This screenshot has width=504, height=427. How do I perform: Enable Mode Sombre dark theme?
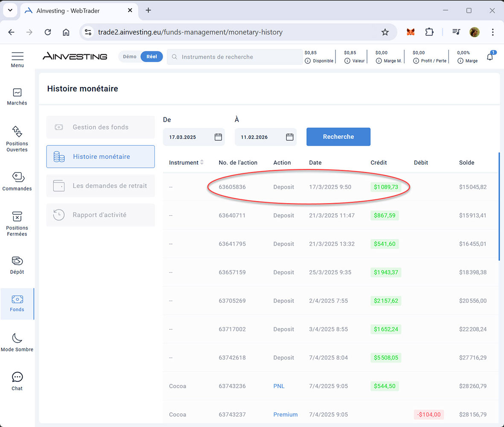tap(17, 339)
